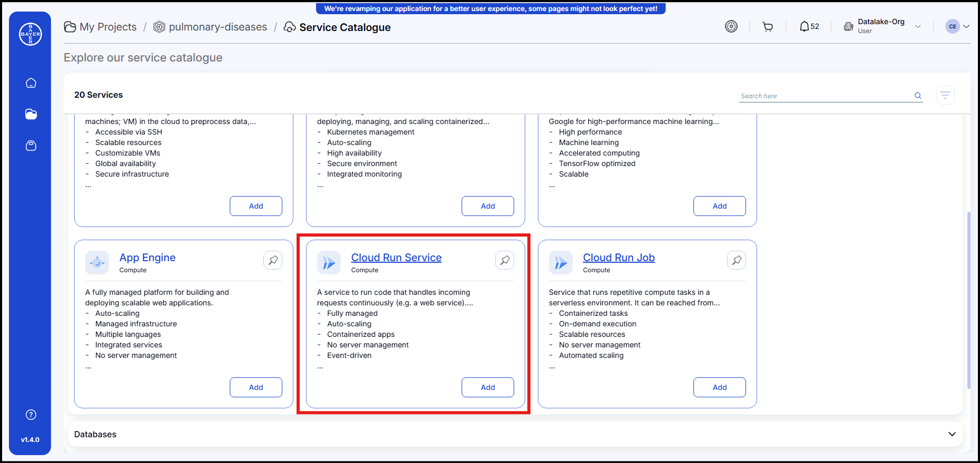Open the storage bucket icon in sidebar
The width and height of the screenshot is (980, 463).
(x=31, y=146)
